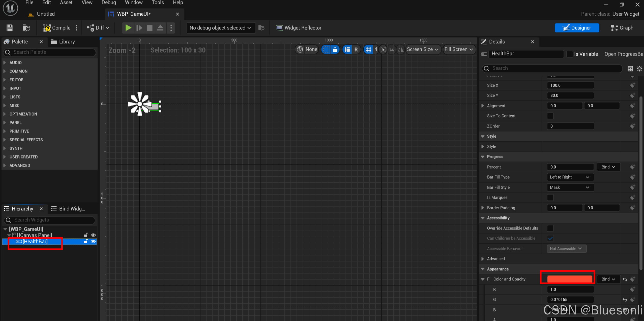Check the Is Marquee checkbox
644x321 pixels.
click(550, 198)
